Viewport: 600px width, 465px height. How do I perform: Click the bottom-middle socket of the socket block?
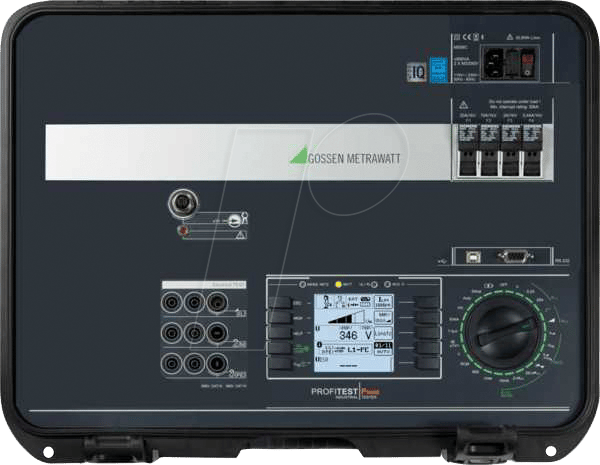point(194,364)
